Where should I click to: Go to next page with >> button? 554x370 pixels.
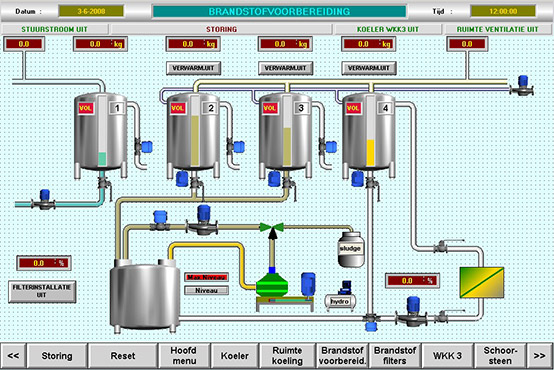pos(539,356)
